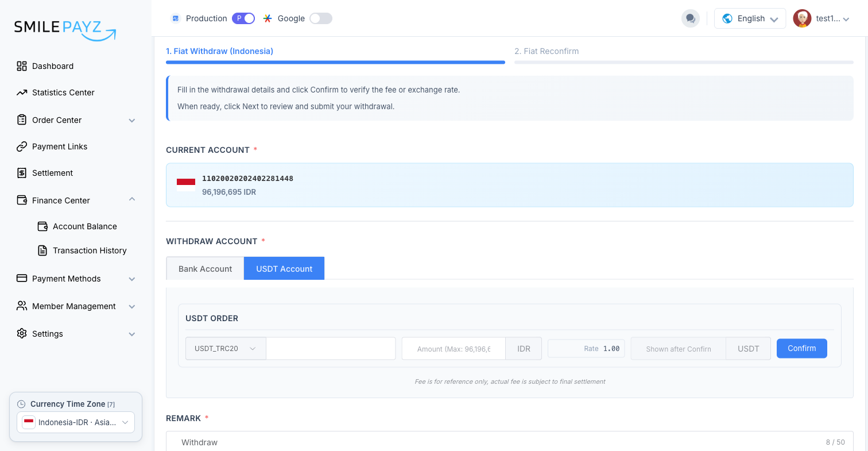This screenshot has width=868, height=451.
Task: Click the REMARK section label
Action: [184, 418]
